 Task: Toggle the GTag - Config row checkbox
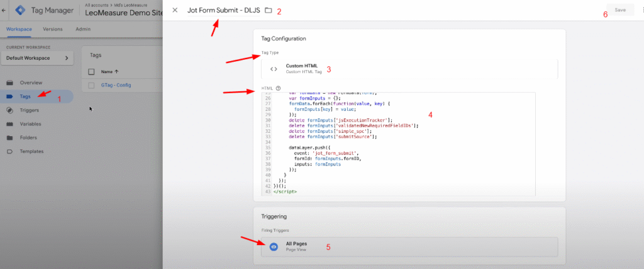tap(92, 85)
